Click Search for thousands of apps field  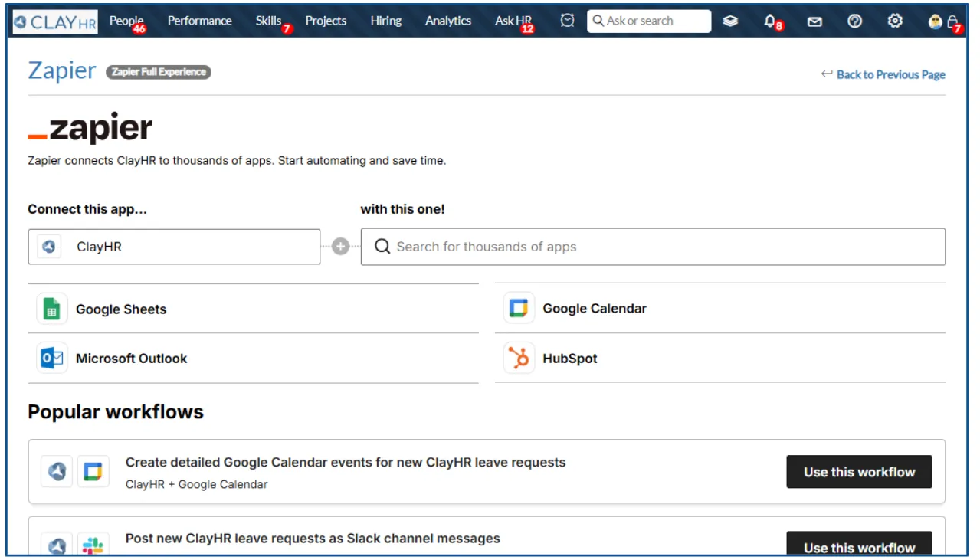click(x=653, y=247)
